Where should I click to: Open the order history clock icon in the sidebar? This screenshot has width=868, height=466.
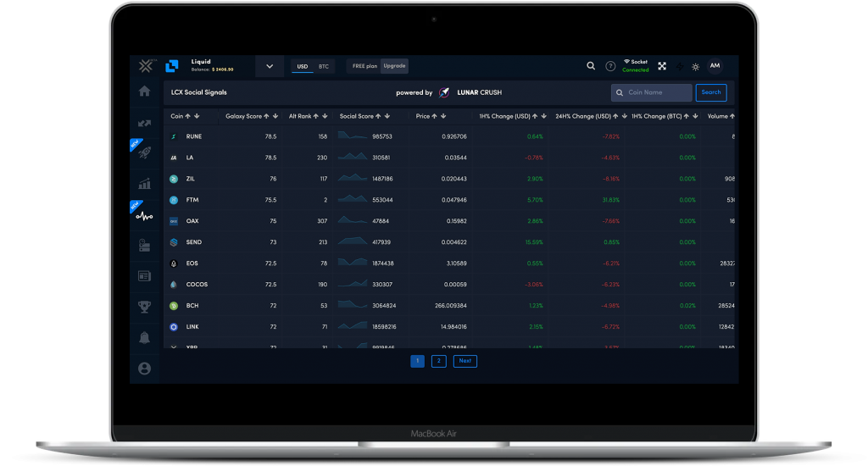(x=144, y=245)
